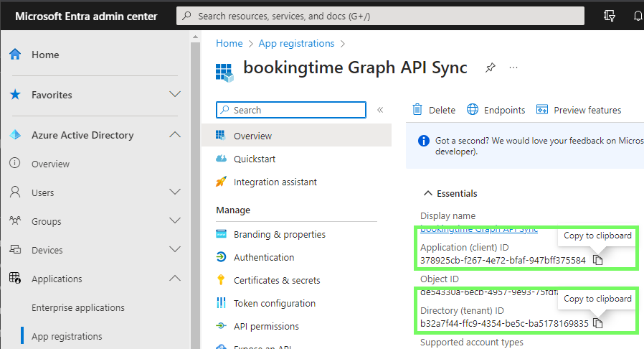Click the global search resources field
The image size is (644, 349).
pos(380,16)
